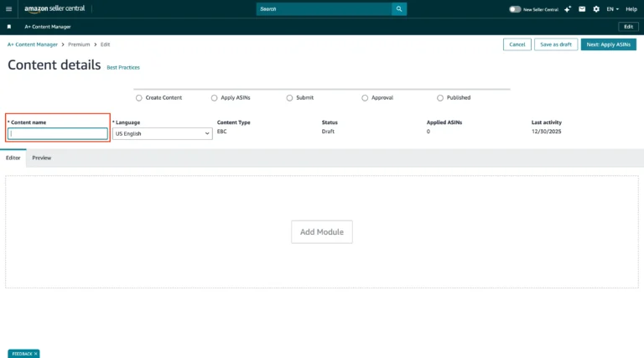The image size is (644, 358).
Task: Click the Amazon Seller Central logo
Action: pos(55,8)
